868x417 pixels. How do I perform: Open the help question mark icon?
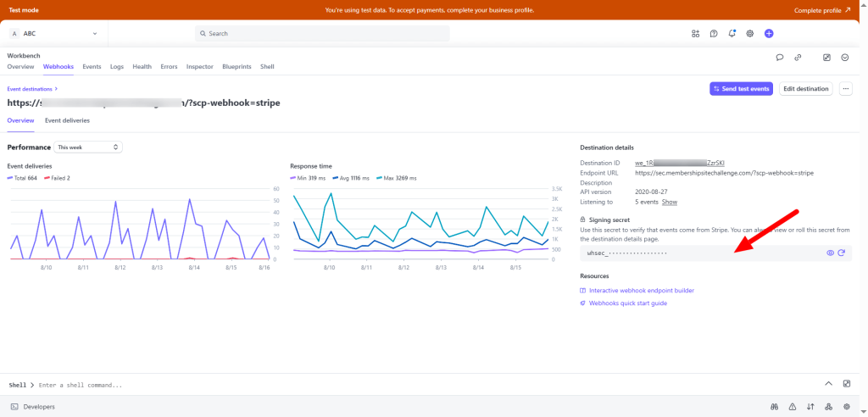tap(714, 34)
